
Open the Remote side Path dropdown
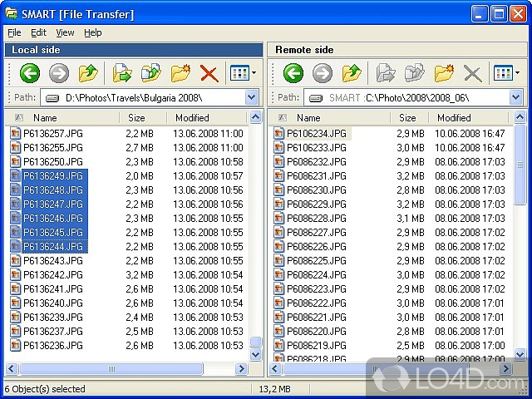point(515,98)
